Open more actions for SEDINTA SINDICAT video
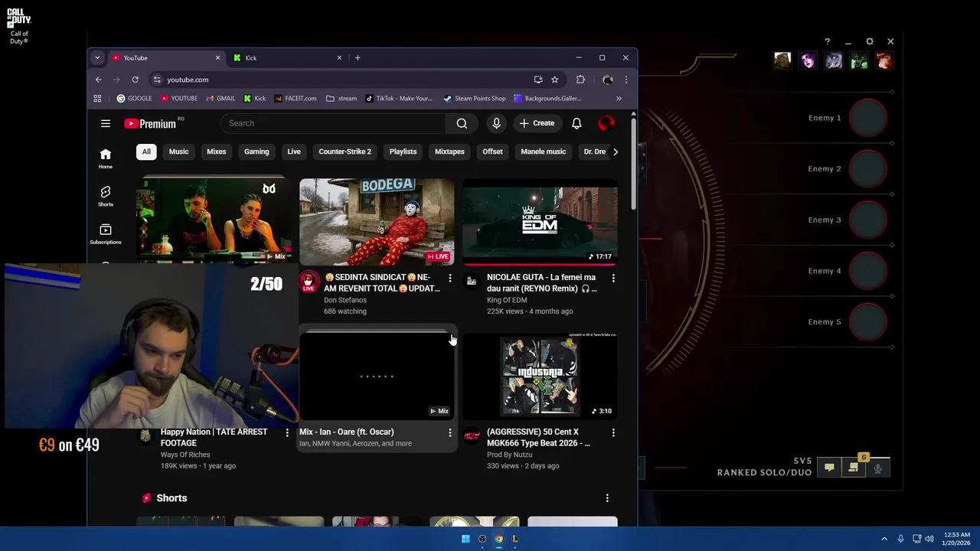The image size is (980, 551). [450, 278]
